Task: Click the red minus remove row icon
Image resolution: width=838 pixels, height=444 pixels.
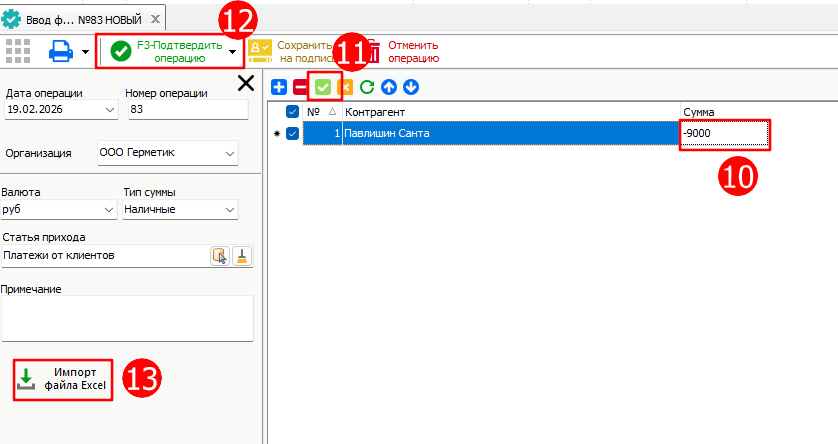Action: 300,87
